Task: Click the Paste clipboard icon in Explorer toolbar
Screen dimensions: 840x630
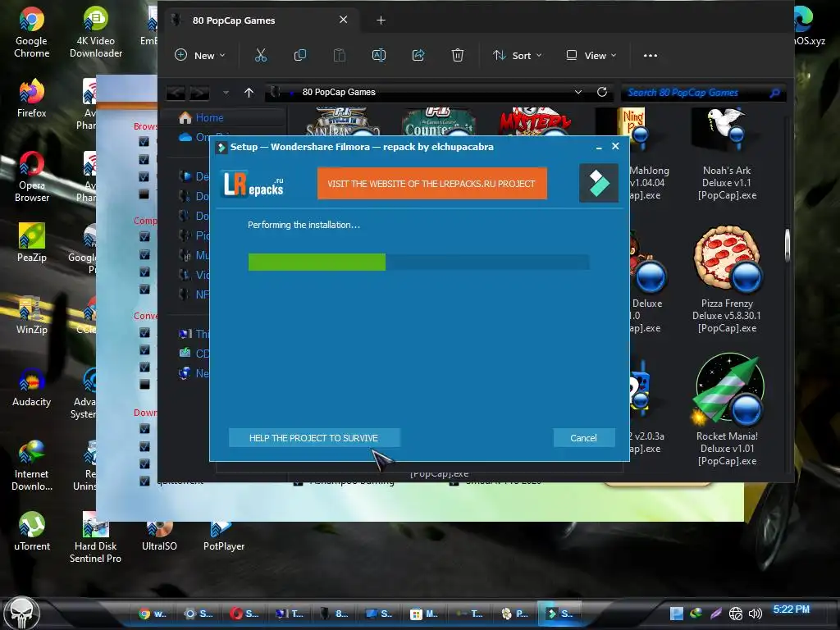Action: [339, 55]
